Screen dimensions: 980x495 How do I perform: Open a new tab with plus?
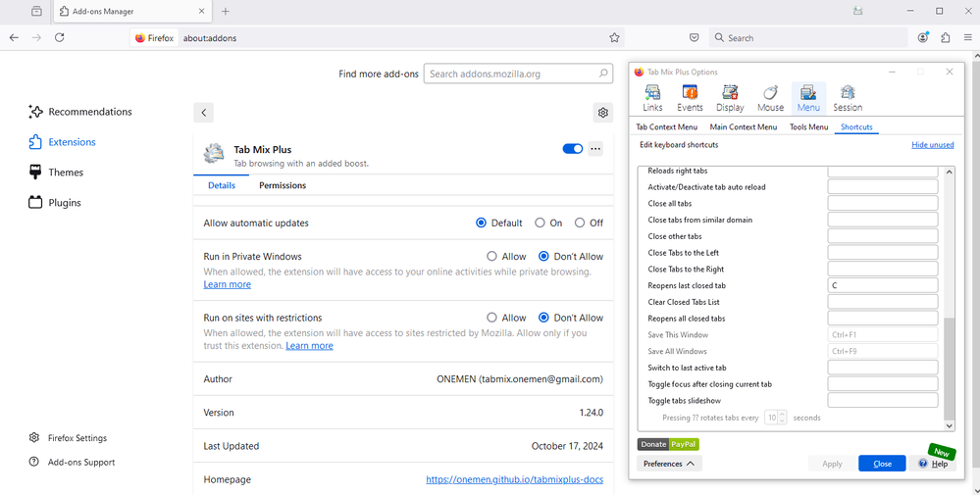click(226, 11)
